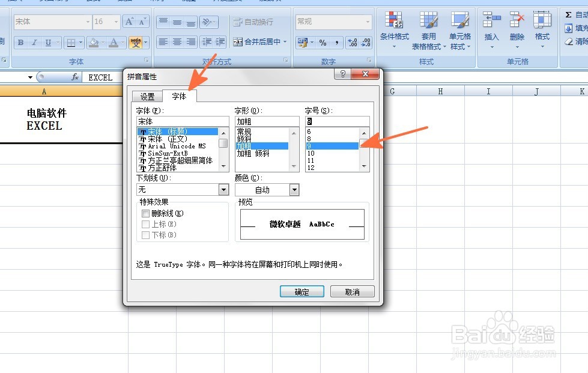Select 倾斜 font style
The image size is (588, 373).
(262, 139)
